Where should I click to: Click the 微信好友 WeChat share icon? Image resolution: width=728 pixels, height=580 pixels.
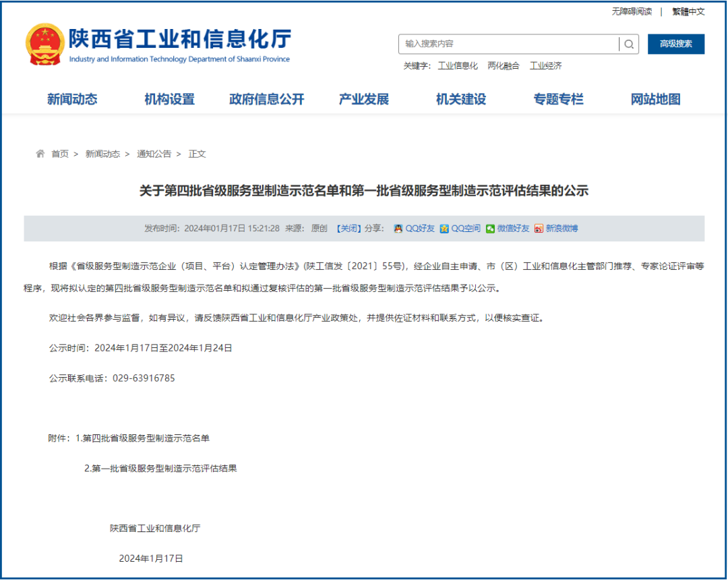coord(489,228)
